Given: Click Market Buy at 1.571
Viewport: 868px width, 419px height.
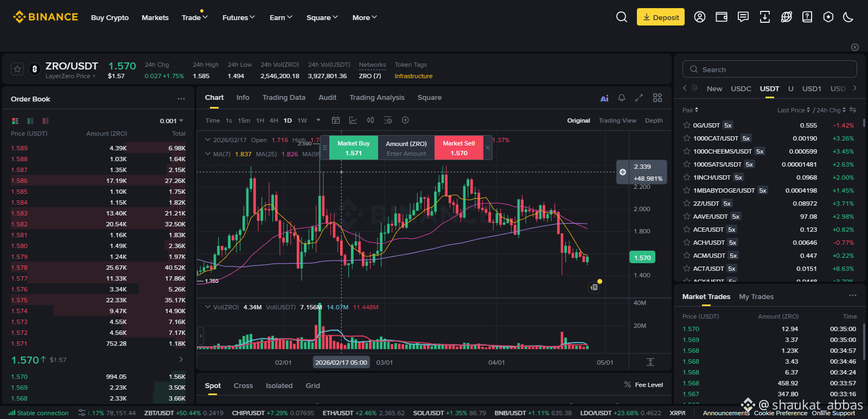Looking at the screenshot, I should 354,148.
